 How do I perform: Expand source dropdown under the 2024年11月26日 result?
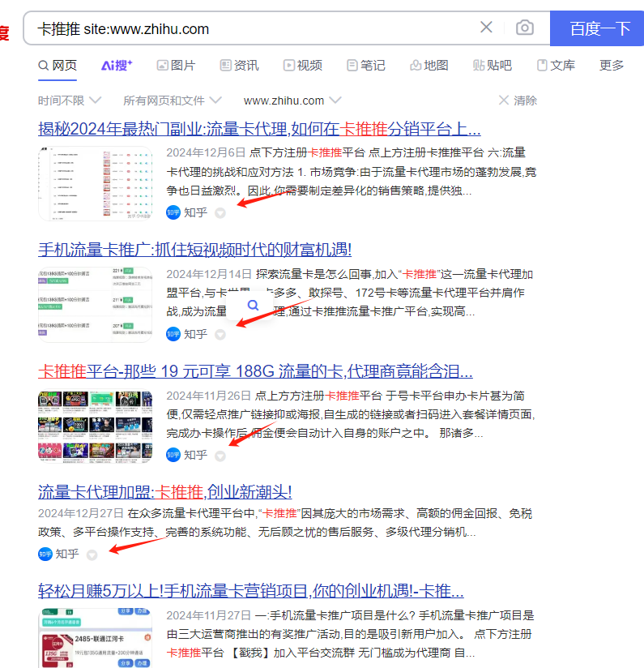220,456
